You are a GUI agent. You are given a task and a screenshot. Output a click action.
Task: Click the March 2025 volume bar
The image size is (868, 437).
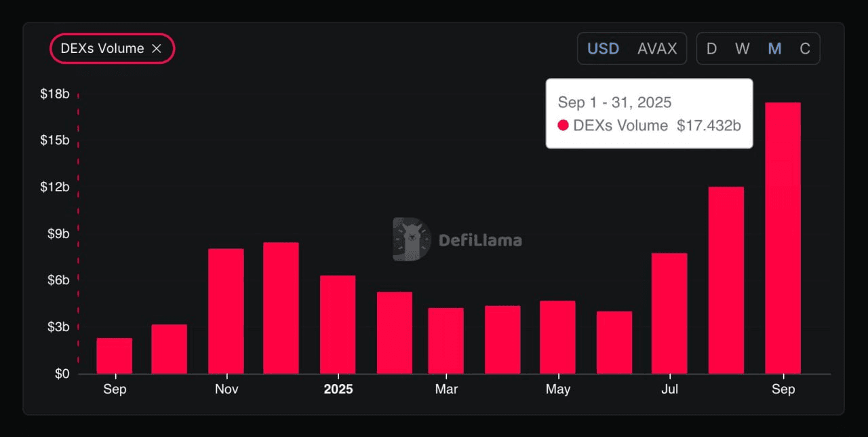pyautogui.click(x=446, y=341)
